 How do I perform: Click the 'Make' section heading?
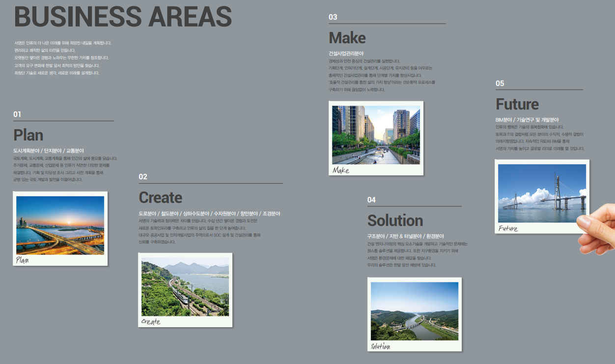coord(347,38)
